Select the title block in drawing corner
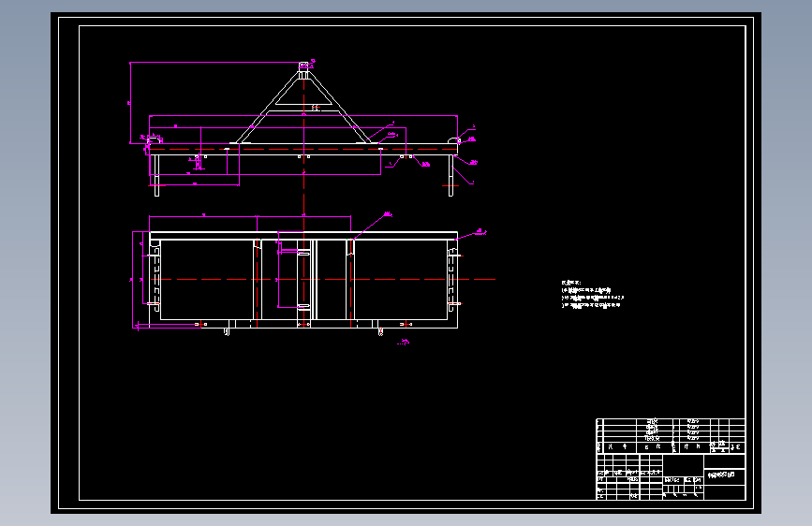 pos(671,476)
